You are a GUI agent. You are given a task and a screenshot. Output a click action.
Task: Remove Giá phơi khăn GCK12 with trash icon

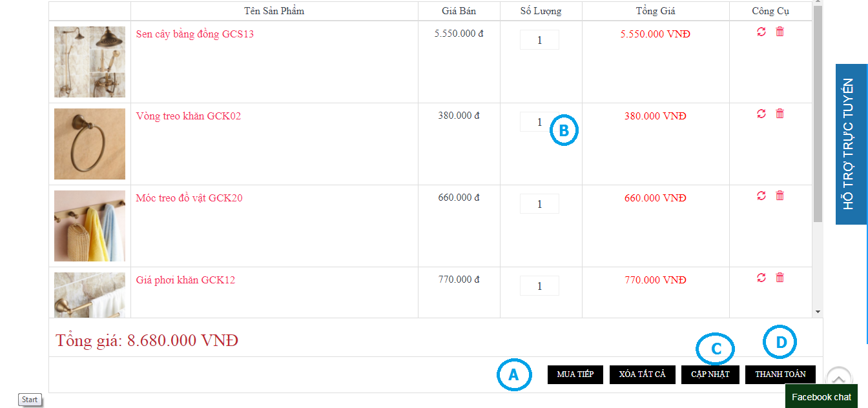780,278
